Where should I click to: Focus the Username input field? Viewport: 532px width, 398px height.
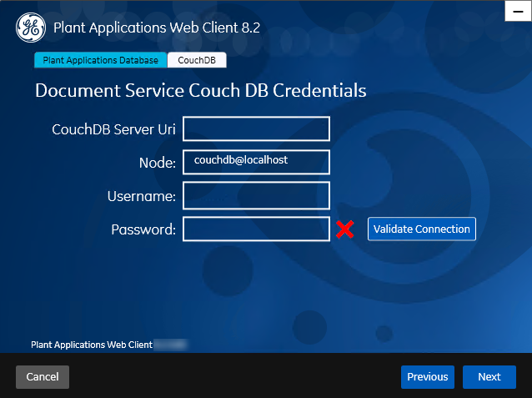(256, 195)
